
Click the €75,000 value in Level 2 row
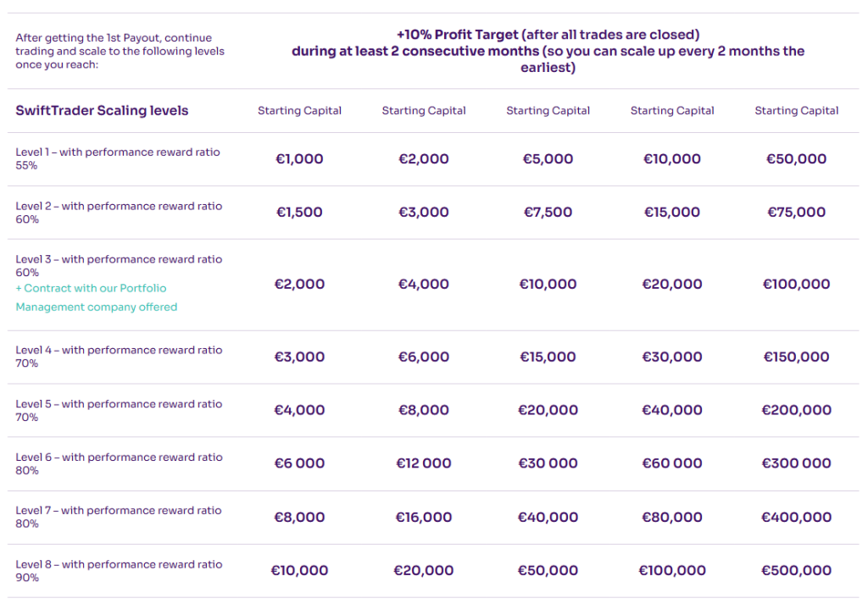pyautogui.click(x=797, y=213)
